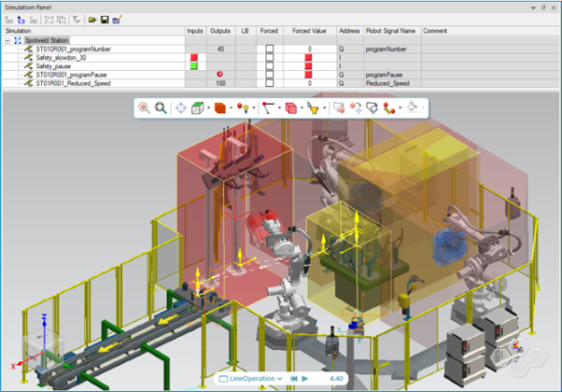Click the Zoom to Selection magnifier icon
The width and height of the screenshot is (562, 392).
143,108
